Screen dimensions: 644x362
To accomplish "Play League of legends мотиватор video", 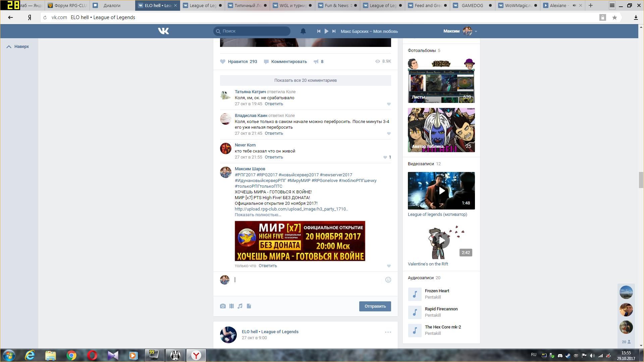I will tap(441, 191).
